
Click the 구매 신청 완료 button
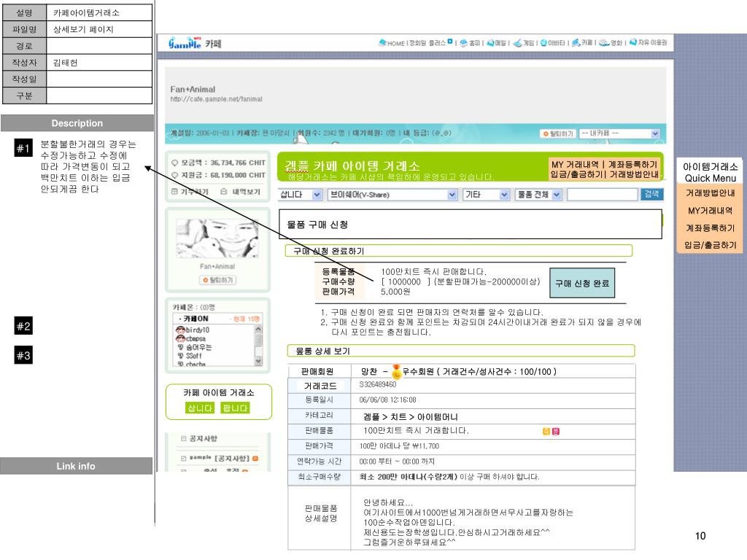click(x=582, y=284)
